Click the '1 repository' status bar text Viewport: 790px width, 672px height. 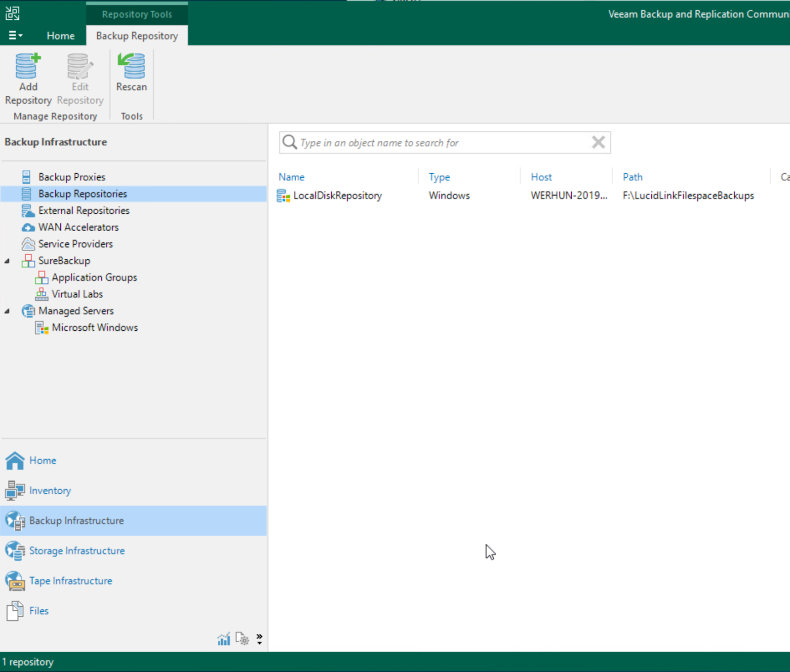coord(28,662)
